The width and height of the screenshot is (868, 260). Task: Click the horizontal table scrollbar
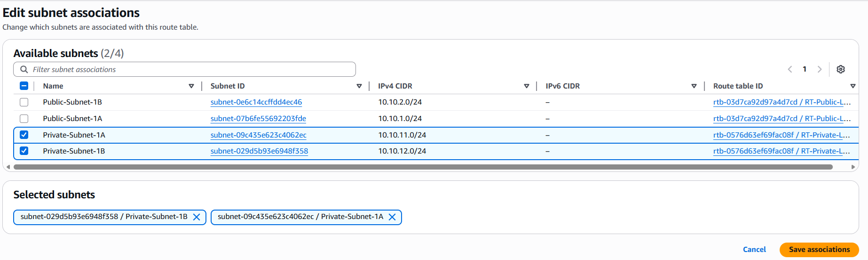pos(423,167)
